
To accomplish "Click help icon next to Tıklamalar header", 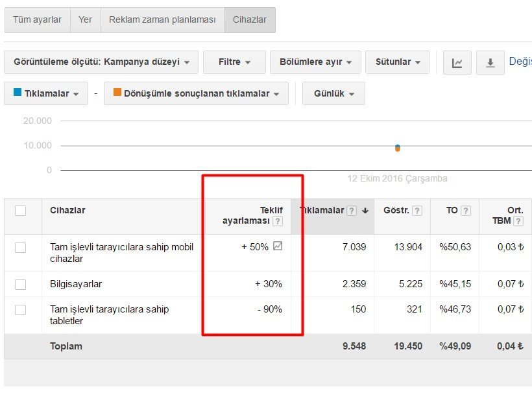I will coord(352,211).
